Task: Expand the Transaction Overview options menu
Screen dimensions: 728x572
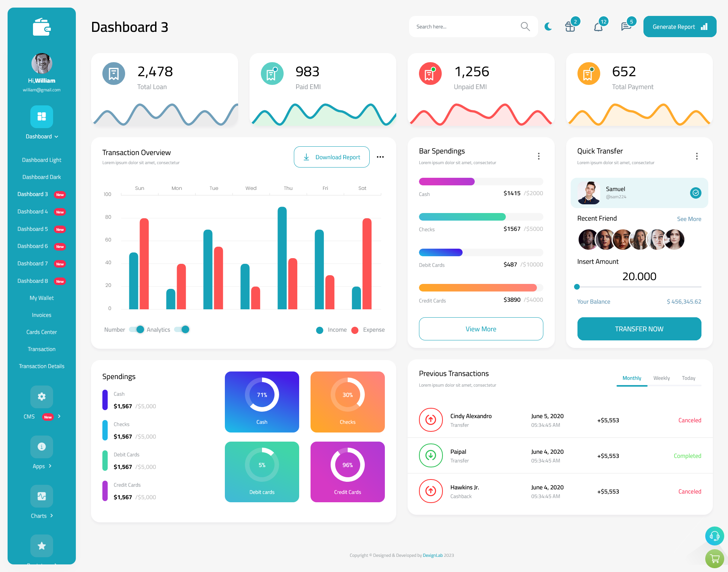Action: point(381,157)
